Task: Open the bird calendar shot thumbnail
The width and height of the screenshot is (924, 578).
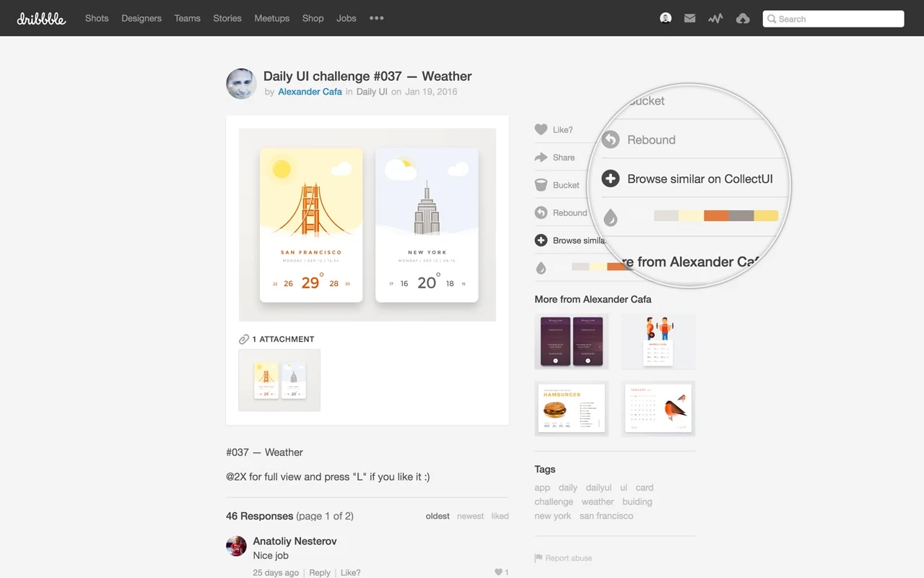Action: click(658, 408)
